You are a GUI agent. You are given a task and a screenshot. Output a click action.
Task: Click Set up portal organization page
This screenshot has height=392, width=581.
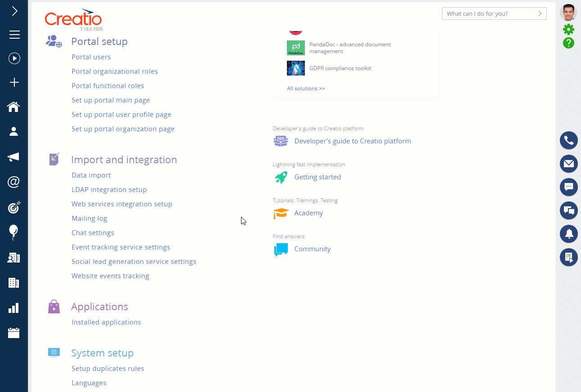click(x=123, y=129)
